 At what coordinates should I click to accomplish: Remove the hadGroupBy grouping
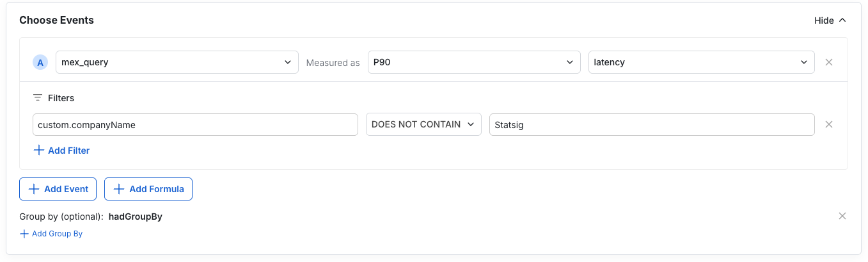(x=842, y=216)
